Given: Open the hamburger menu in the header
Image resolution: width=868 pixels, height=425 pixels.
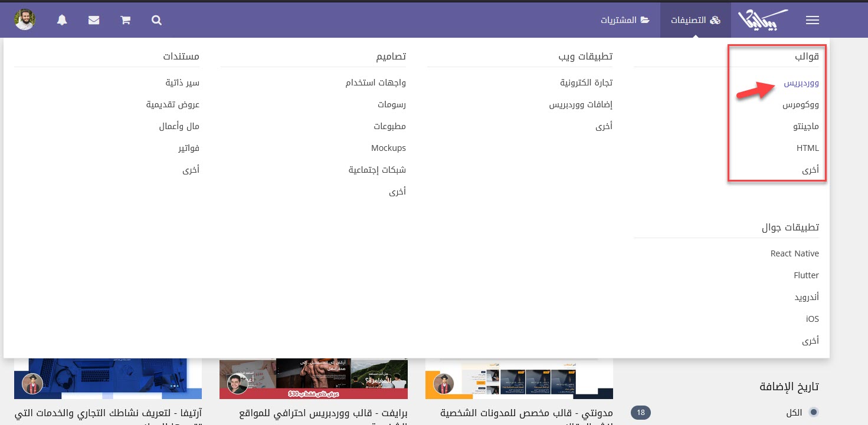Looking at the screenshot, I should pyautogui.click(x=812, y=20).
